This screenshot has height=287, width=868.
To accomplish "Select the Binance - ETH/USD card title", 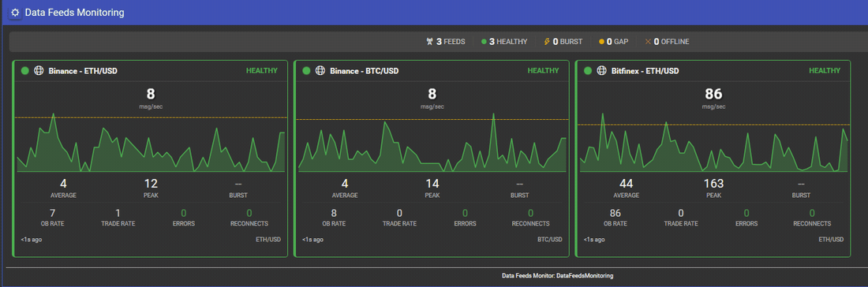I will point(83,71).
